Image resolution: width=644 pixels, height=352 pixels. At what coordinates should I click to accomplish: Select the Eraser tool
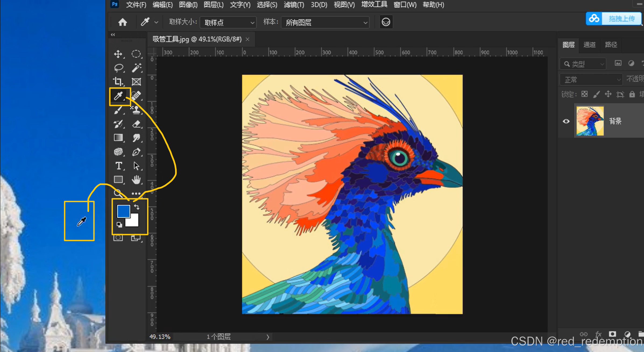[136, 123]
